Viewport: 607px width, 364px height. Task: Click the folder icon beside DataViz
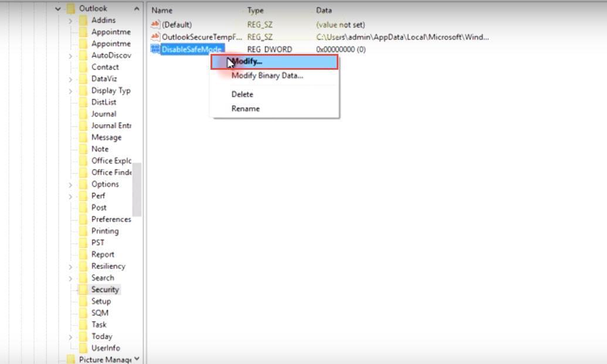coord(83,79)
